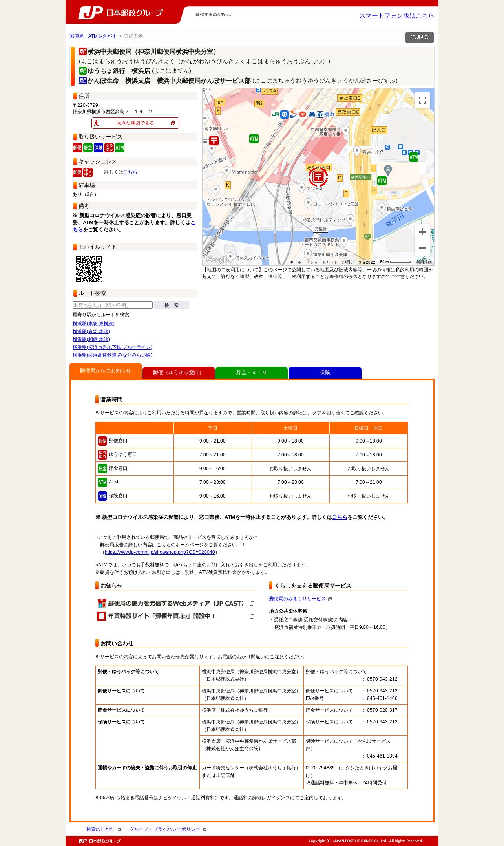Open the スマートフォン版はこちら link

point(396,16)
